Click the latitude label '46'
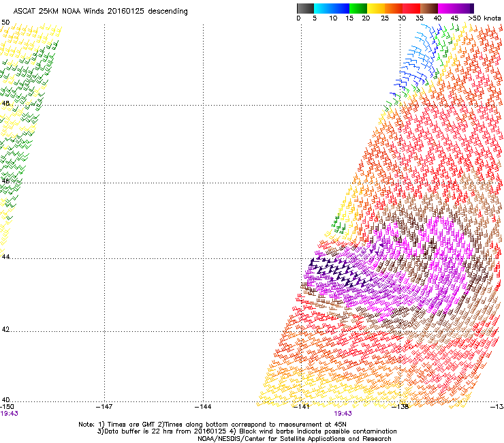This screenshot has width=504, height=443. pos(5,181)
